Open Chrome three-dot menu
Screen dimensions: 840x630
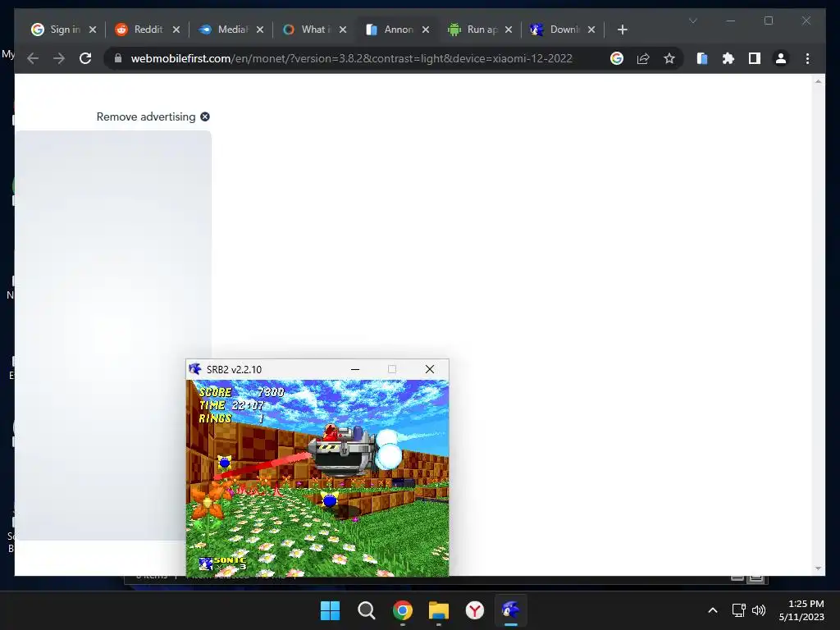pyautogui.click(x=807, y=58)
